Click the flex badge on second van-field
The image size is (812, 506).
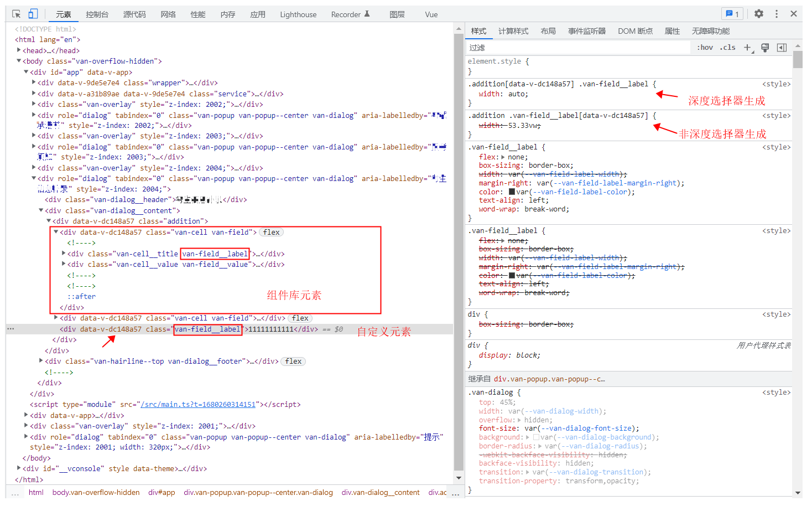[x=300, y=318]
